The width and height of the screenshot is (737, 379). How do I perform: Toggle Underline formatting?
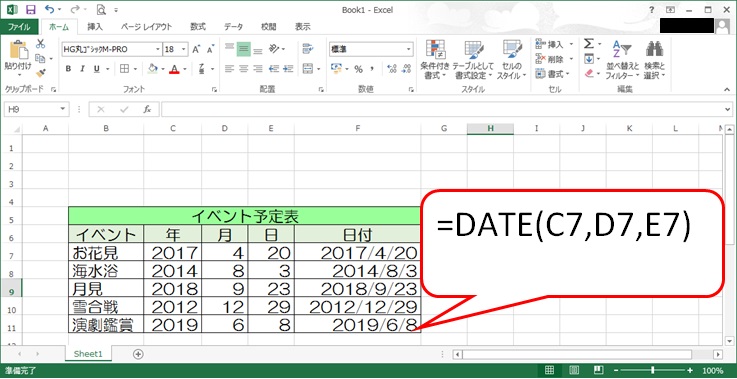(x=96, y=69)
